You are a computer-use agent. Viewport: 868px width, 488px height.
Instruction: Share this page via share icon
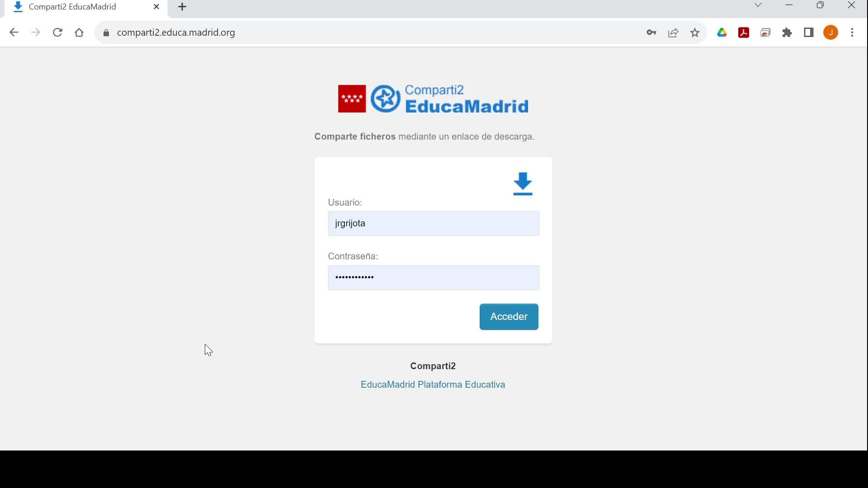673,33
